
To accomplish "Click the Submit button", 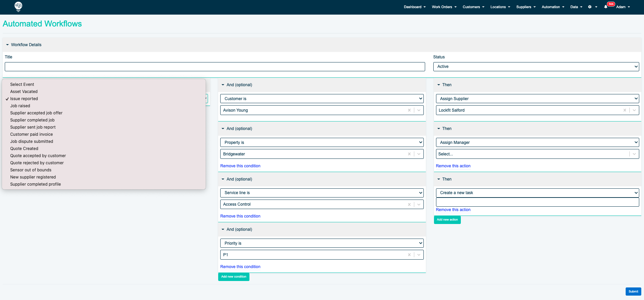I will coord(633,292).
